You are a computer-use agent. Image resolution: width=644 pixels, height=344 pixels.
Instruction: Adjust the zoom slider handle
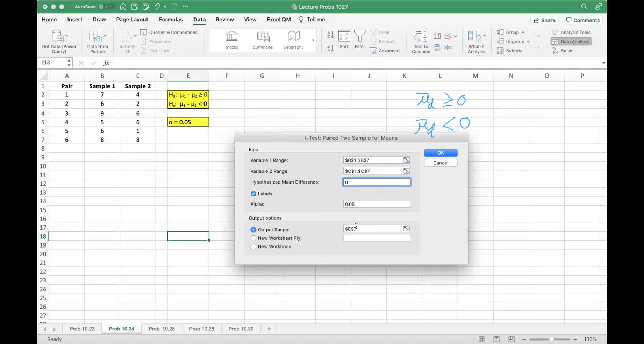pyautogui.click(x=551, y=339)
